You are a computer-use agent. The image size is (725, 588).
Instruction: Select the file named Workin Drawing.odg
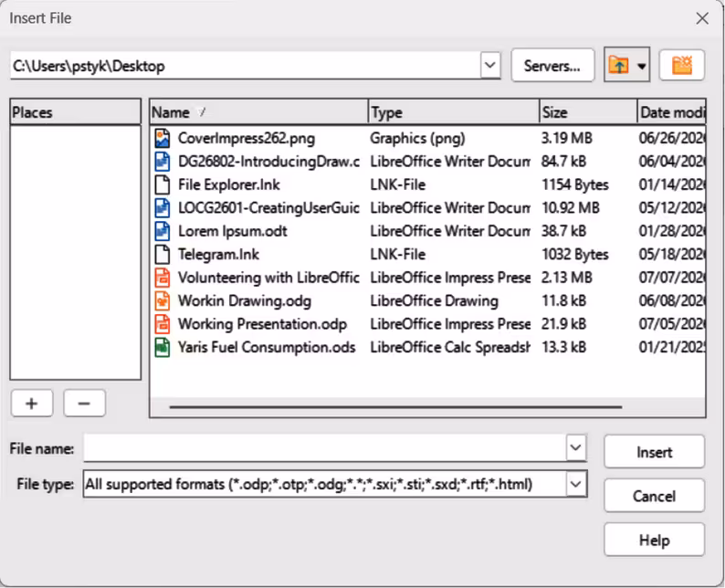(245, 300)
